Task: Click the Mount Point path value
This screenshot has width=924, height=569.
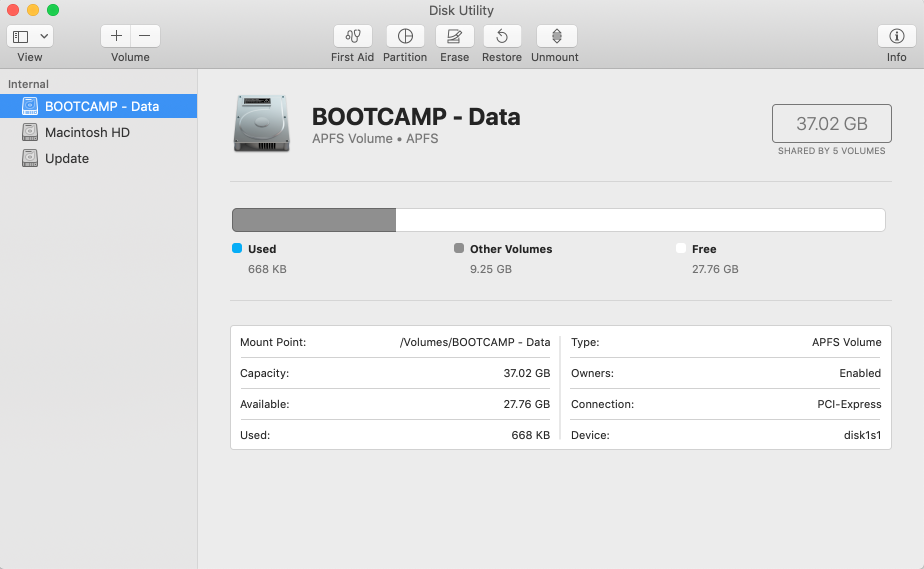Action: (475, 342)
